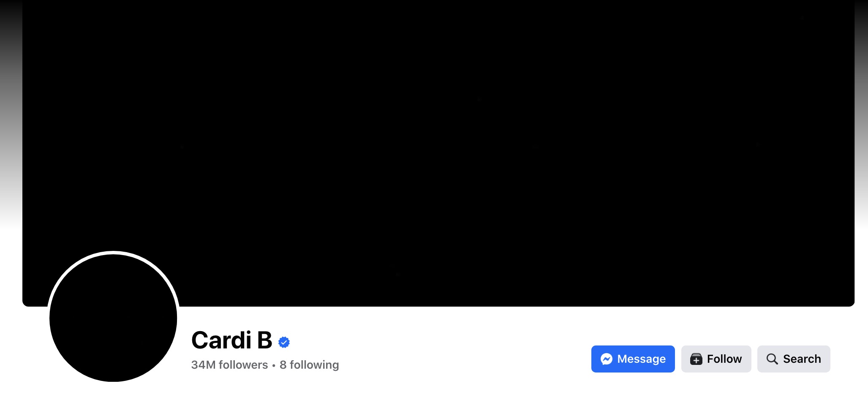This screenshot has width=868, height=397.
Task: Click the follow plus icon
Action: [x=696, y=359]
